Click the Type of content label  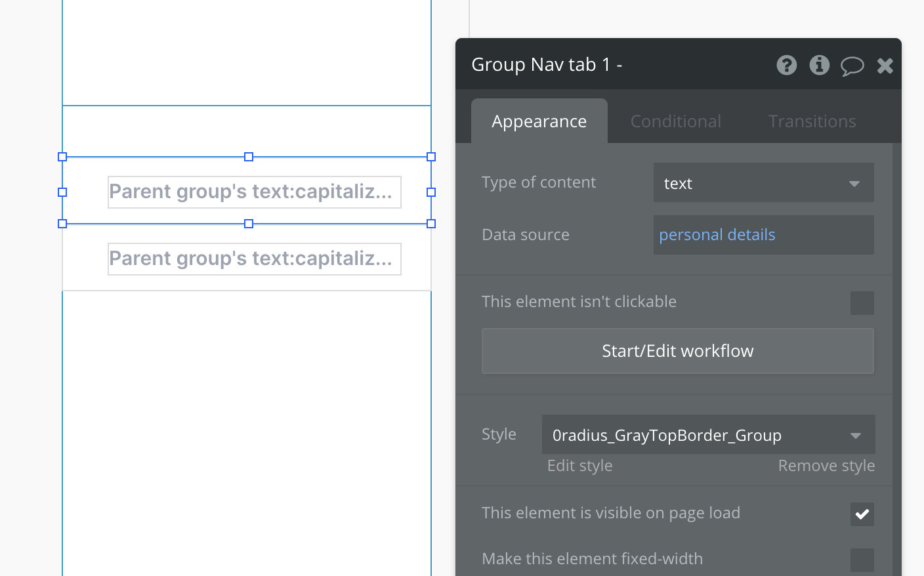point(539,182)
